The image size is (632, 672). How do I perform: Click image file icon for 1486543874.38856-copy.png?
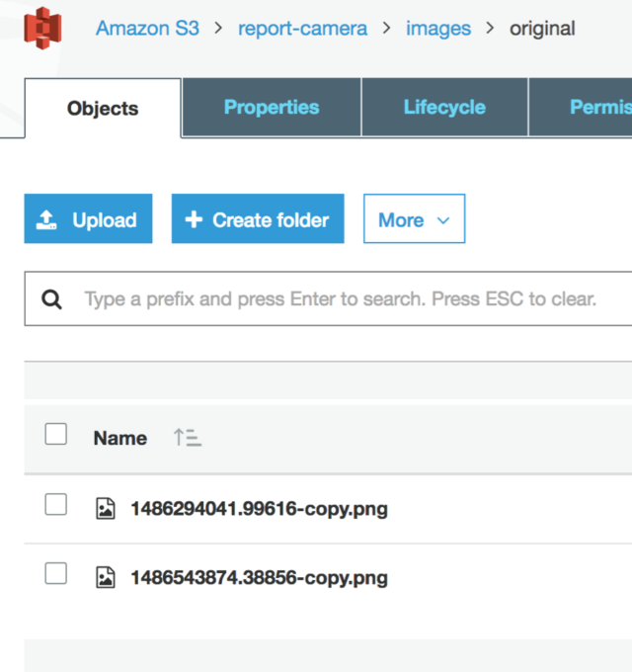[106, 578]
